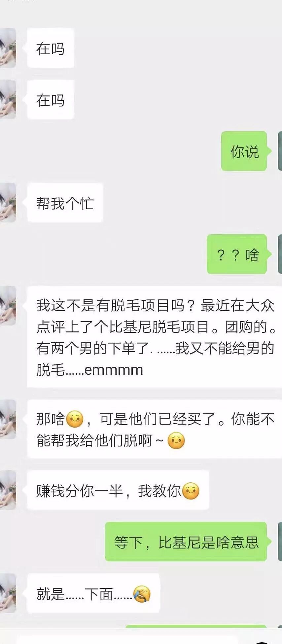
Task: Tap the avatar beside the first 在吗 message
Action: (x=8, y=48)
